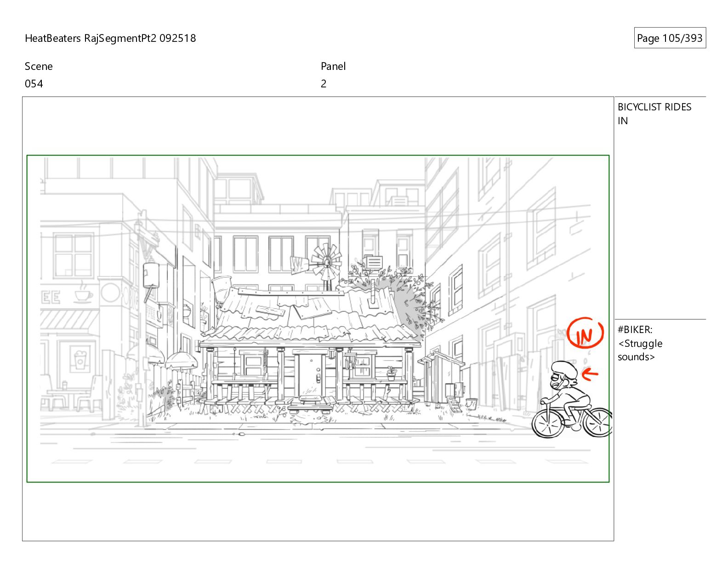
Task: Click the cup poster in the cafe window
Action: (80, 359)
